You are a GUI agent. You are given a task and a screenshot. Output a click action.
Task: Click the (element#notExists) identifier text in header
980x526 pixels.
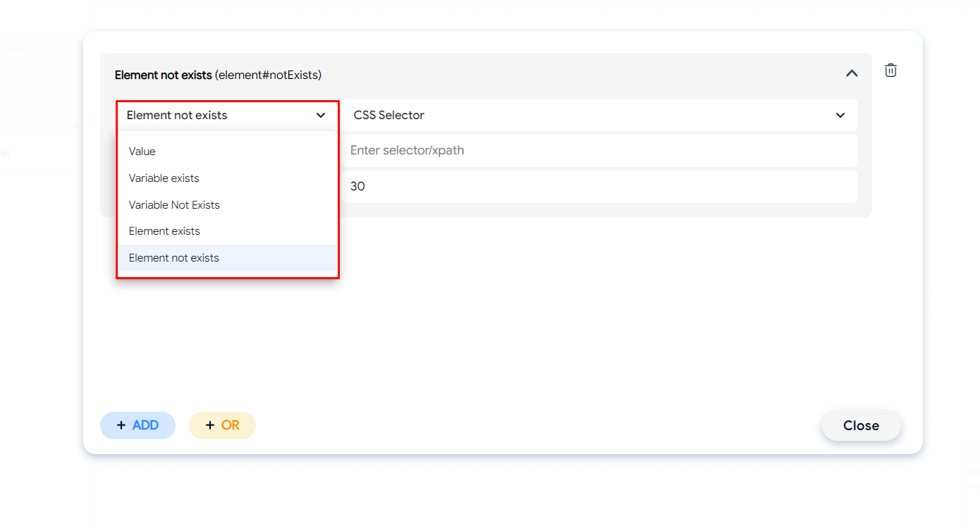click(x=268, y=75)
